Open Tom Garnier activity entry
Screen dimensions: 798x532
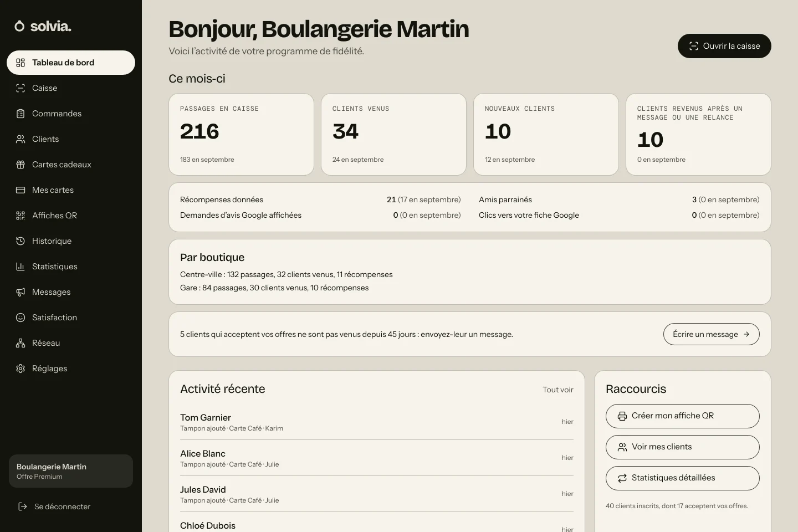377,422
